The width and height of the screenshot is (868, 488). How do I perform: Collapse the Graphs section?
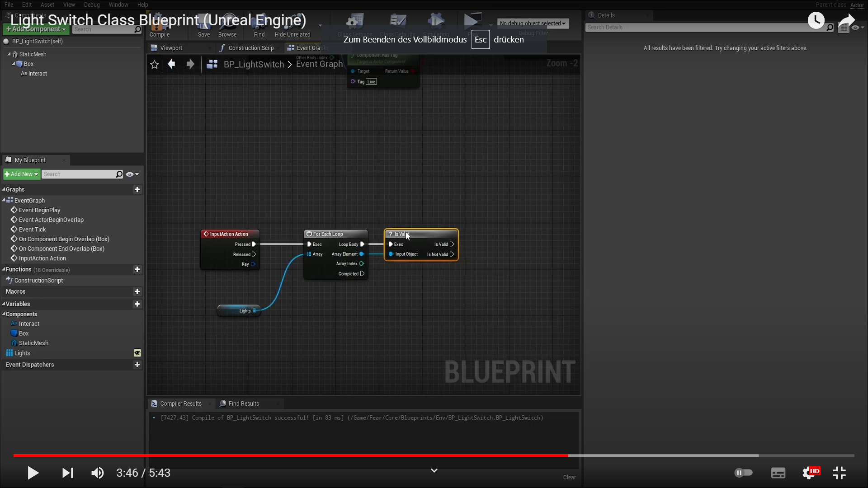click(x=4, y=189)
